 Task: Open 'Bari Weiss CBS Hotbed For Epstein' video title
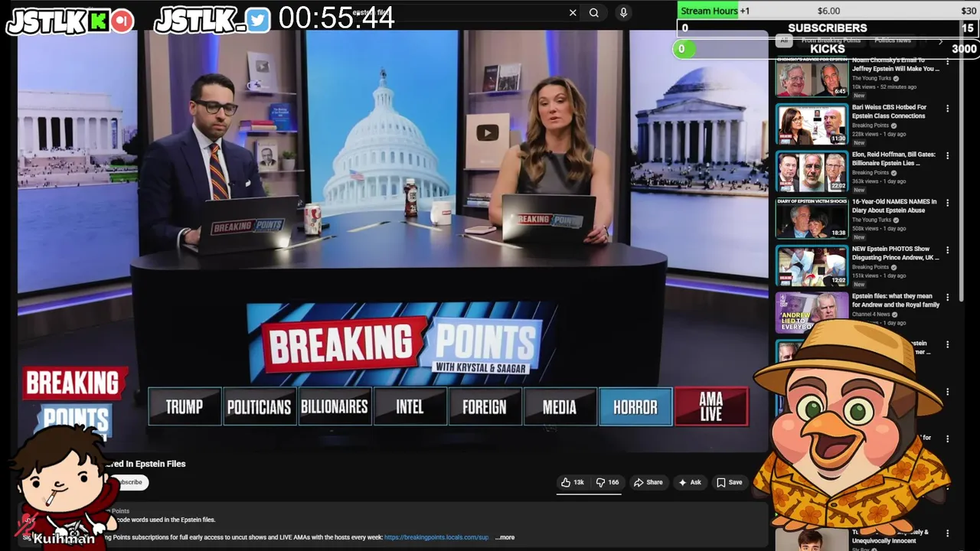click(889, 112)
